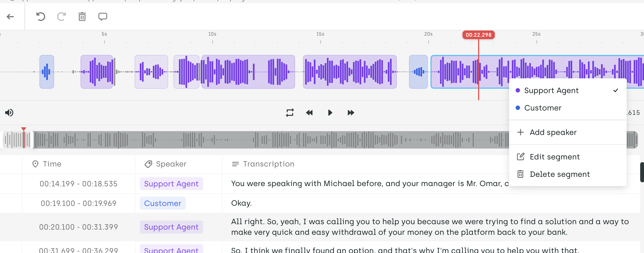Viewport: 644px width, 253px height.
Task: Go back with the left arrow icon
Action: (x=10, y=17)
